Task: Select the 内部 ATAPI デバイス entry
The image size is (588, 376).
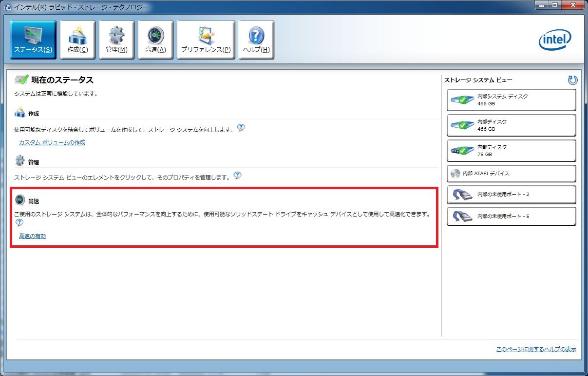Action: pos(511,174)
